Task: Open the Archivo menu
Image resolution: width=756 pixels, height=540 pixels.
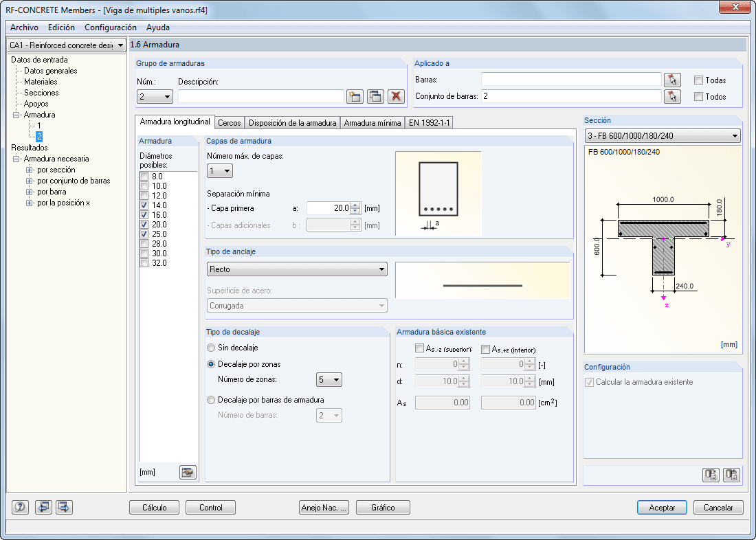Action: click(x=24, y=27)
